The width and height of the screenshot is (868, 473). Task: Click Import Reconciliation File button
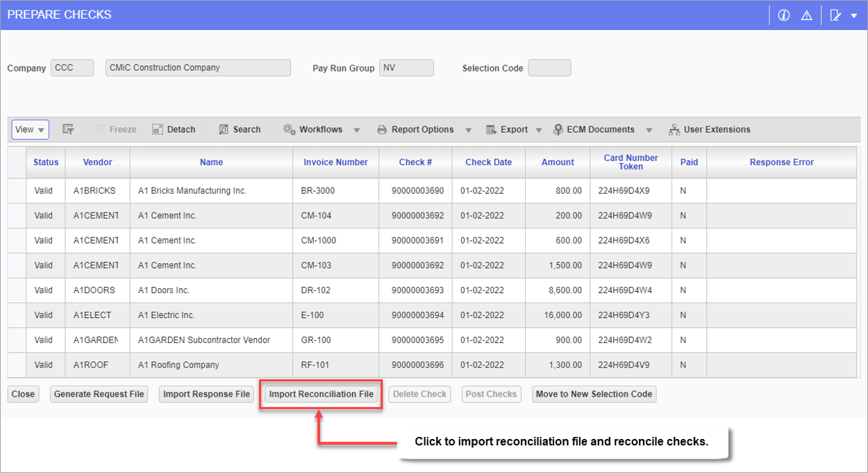[x=321, y=394]
